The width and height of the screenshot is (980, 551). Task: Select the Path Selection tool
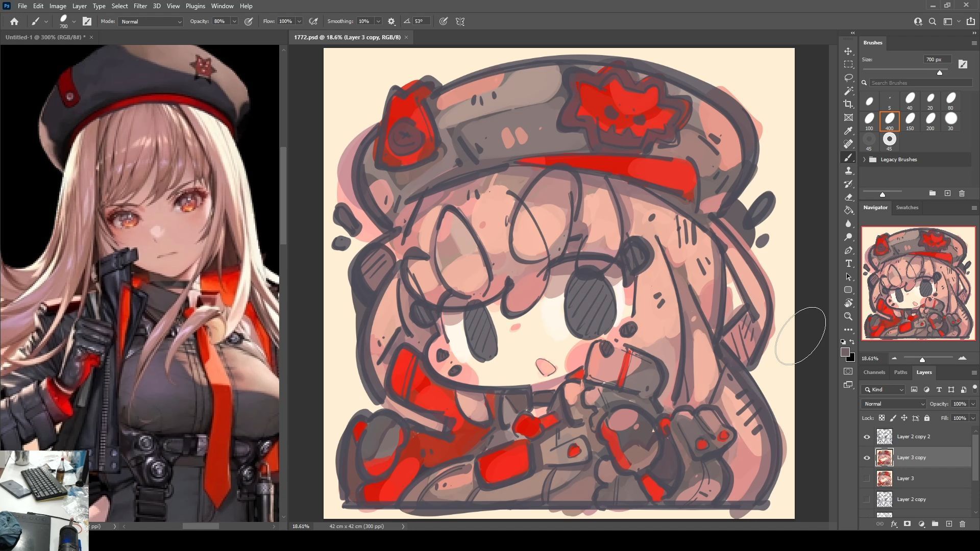coord(848,277)
